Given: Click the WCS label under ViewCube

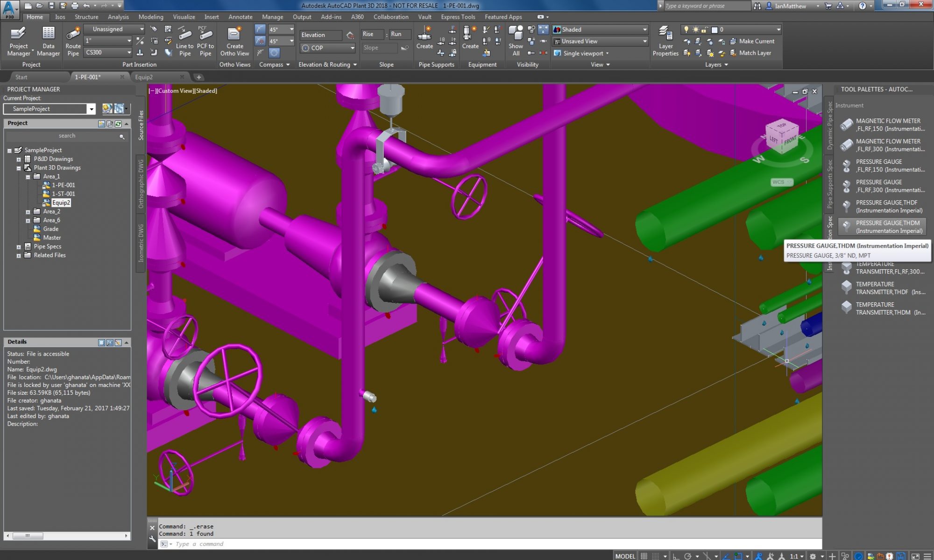Looking at the screenshot, I should point(782,182).
